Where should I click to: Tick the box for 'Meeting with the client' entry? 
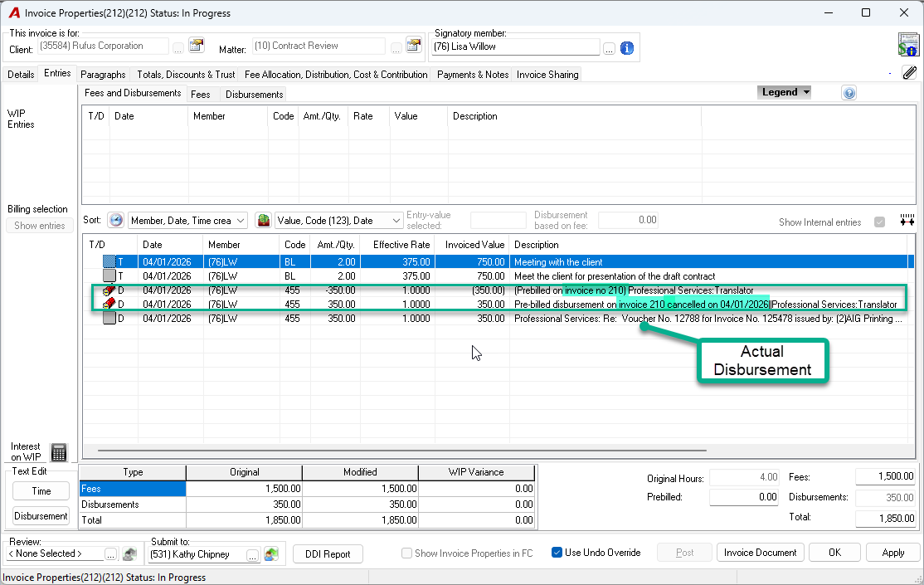pos(109,262)
